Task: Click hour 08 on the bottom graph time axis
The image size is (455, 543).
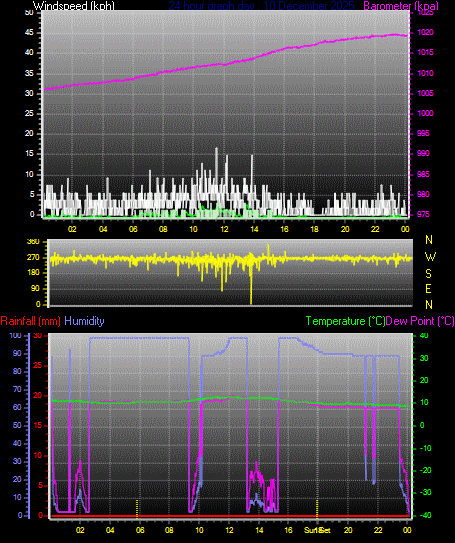Action: (x=169, y=530)
